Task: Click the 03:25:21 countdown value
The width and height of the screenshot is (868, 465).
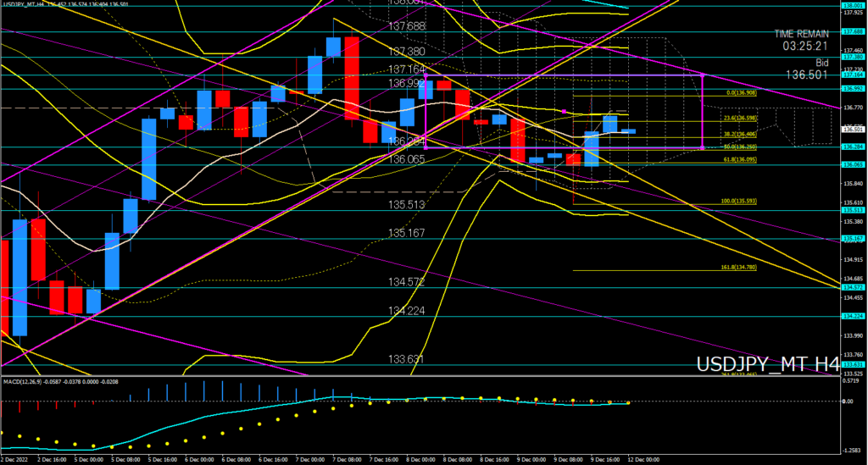Action: coord(805,47)
